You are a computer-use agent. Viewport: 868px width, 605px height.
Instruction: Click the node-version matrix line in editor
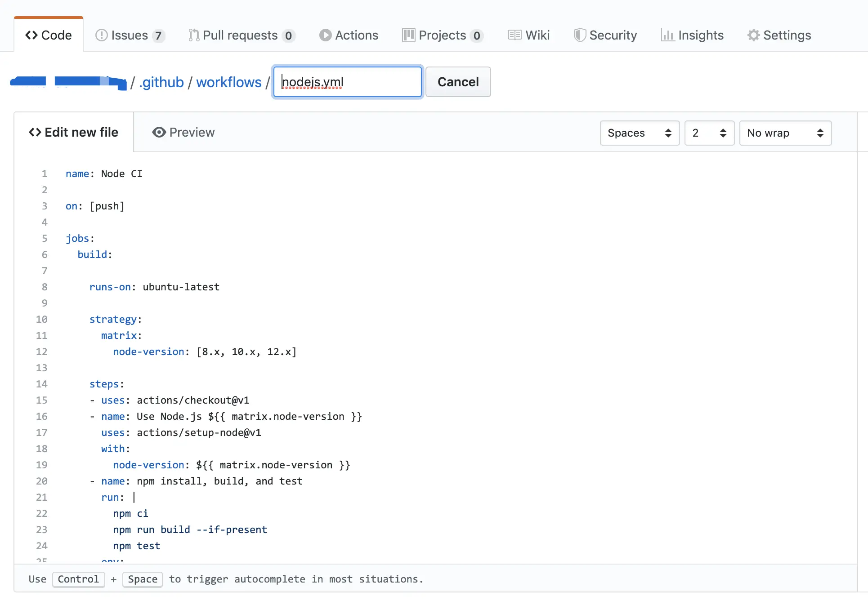205,351
